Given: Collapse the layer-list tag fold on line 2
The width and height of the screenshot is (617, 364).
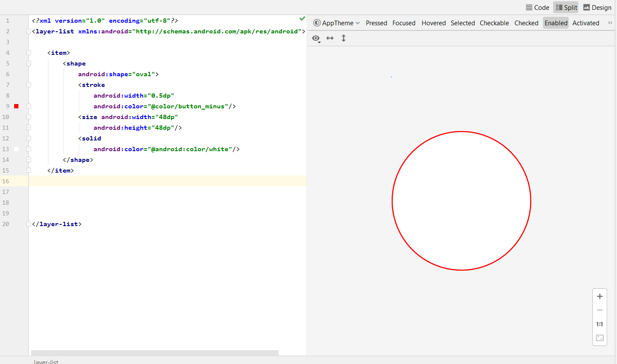Looking at the screenshot, I should [29, 31].
